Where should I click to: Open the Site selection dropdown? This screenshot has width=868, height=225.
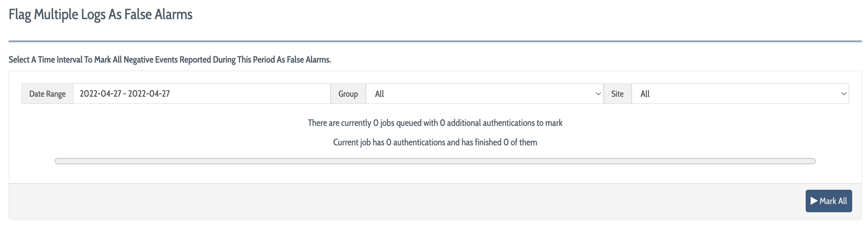[x=740, y=94]
